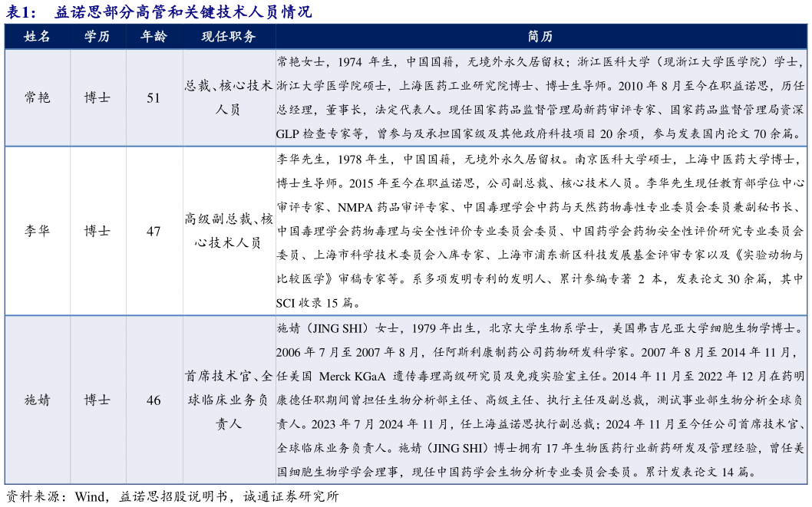This screenshot has width=812, height=507.
Task: Click 施婧's age value 46
Action: [x=153, y=399]
